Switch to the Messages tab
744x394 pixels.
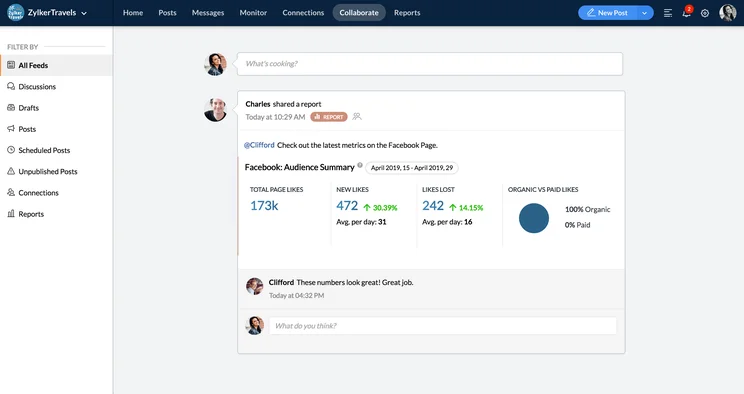pos(208,13)
